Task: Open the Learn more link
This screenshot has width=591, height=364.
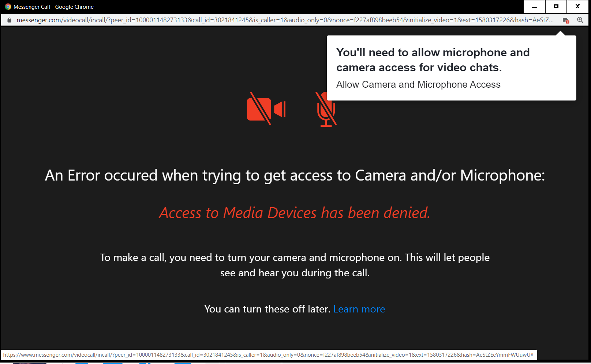Action: 359,309
